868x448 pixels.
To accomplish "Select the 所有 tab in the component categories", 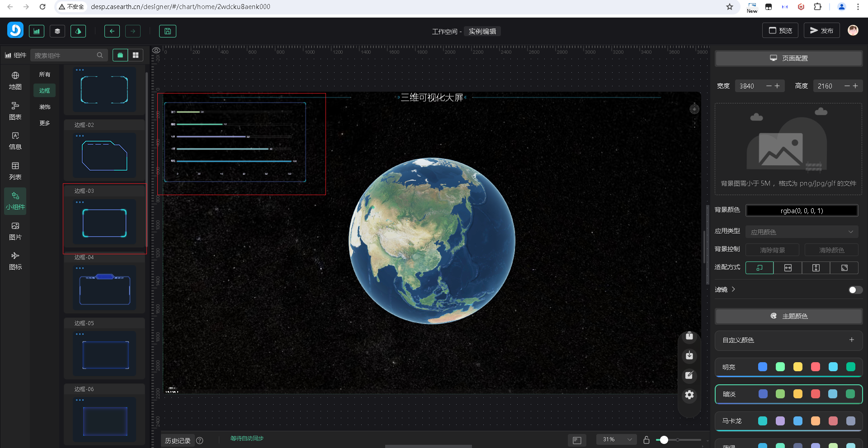I will [x=45, y=75].
